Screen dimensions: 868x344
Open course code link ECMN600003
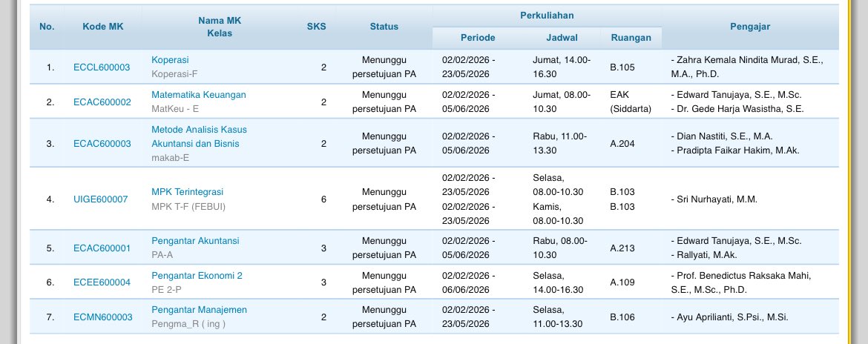click(x=103, y=317)
